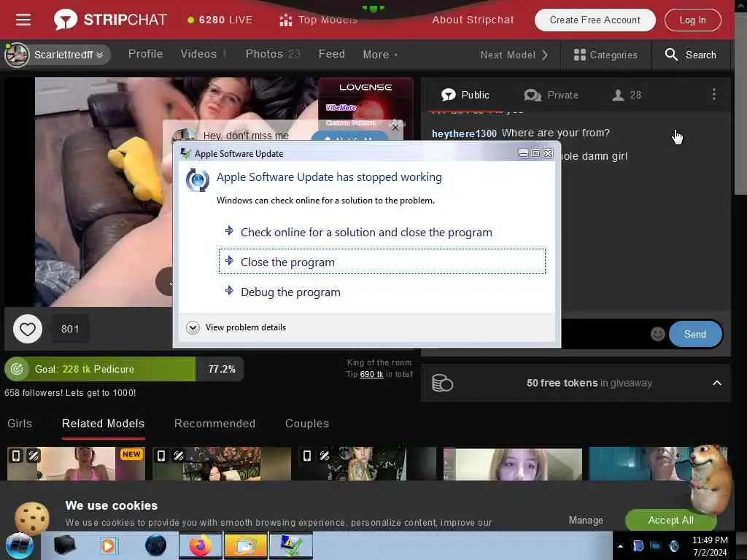Open the 690 tk tip link
The height and width of the screenshot is (560, 747).
pyautogui.click(x=371, y=374)
